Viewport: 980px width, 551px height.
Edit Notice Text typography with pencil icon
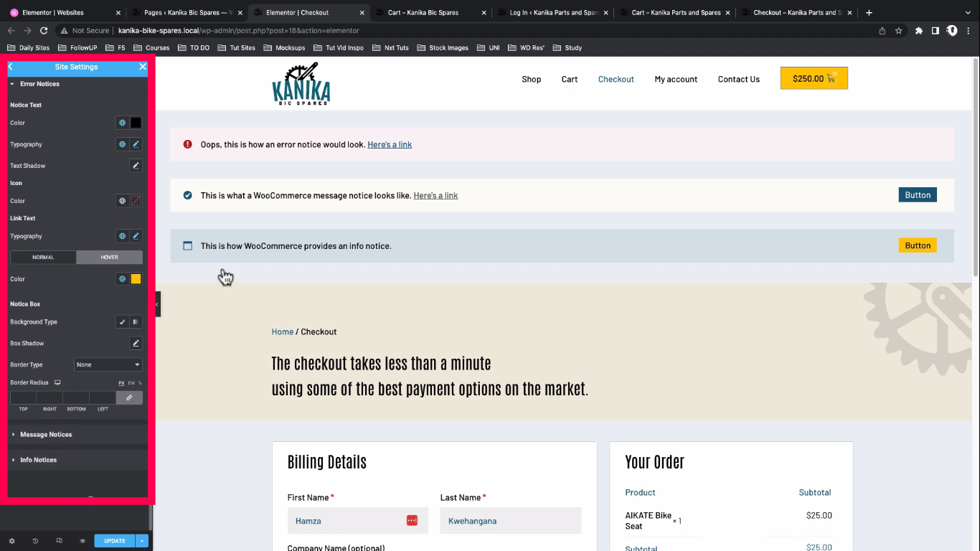point(136,144)
